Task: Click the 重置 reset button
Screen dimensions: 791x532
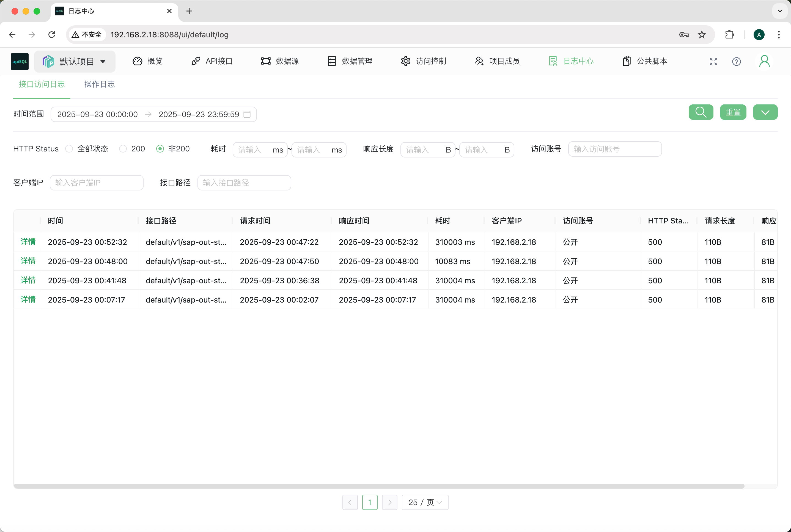Action: coord(733,112)
